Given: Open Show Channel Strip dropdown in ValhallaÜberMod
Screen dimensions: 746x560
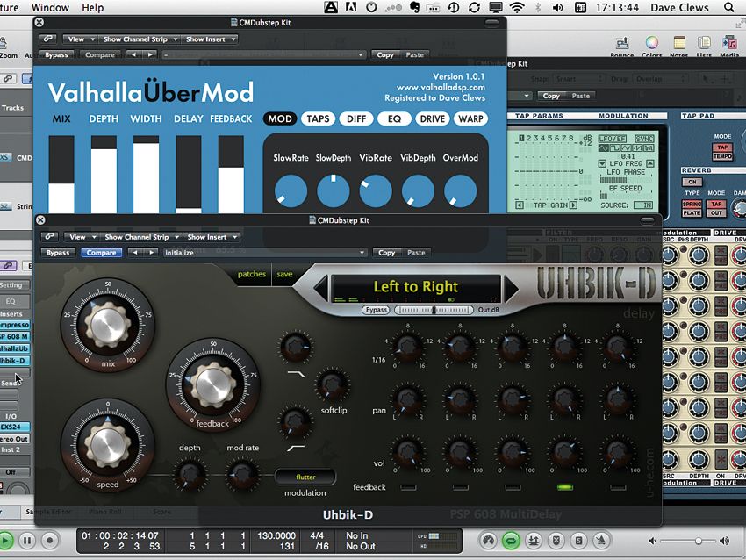Looking at the screenshot, I should [140, 39].
